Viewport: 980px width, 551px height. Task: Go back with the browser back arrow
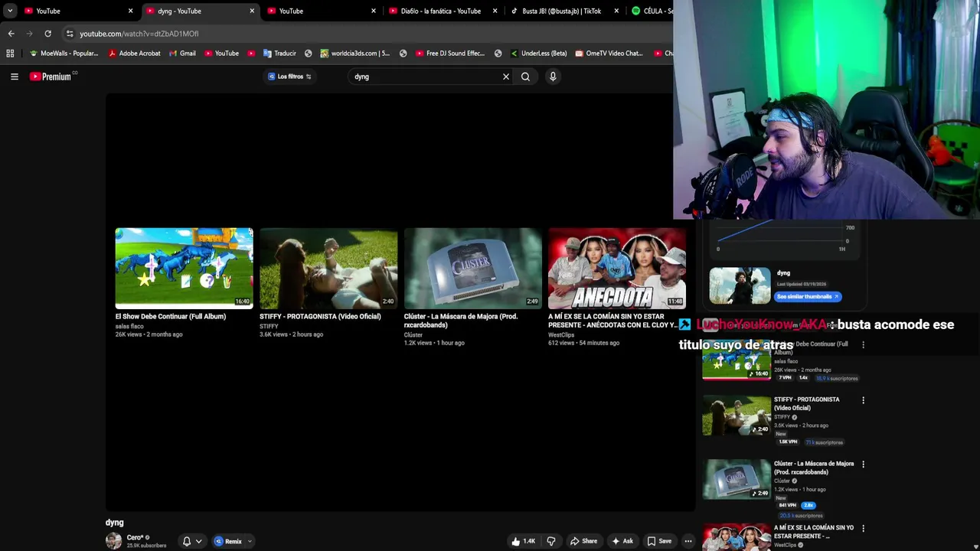(x=11, y=34)
